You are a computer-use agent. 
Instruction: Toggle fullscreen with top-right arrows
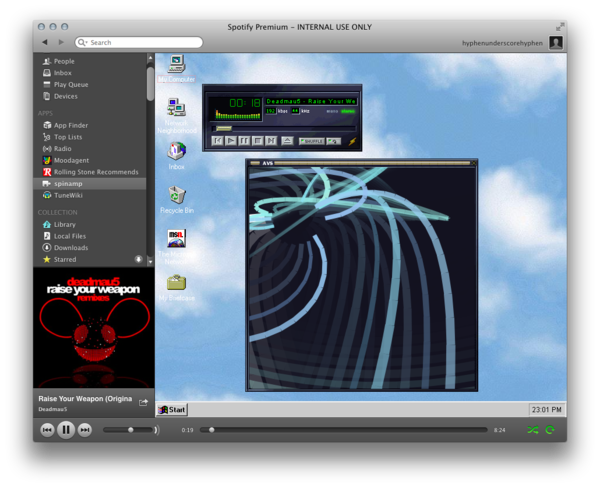[560, 27]
